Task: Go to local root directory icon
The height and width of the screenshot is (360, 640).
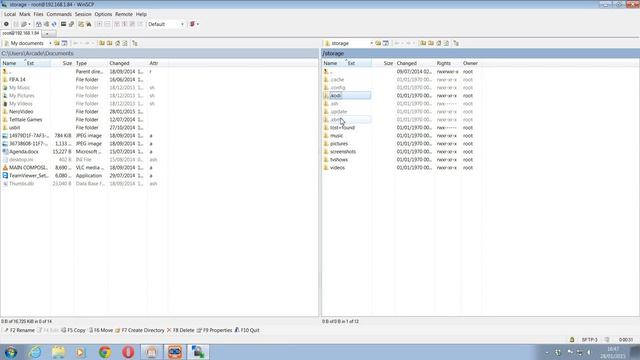Action: pyautogui.click(x=109, y=43)
